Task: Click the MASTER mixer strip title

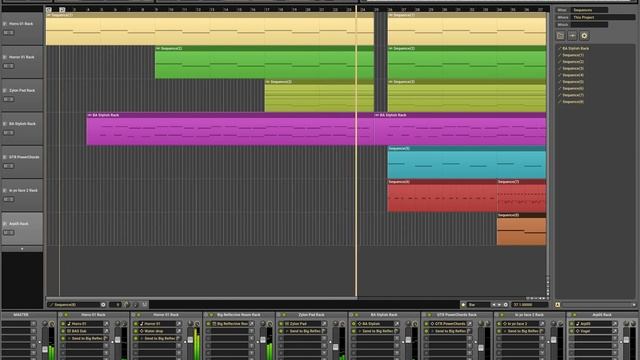Action: click(x=21, y=315)
